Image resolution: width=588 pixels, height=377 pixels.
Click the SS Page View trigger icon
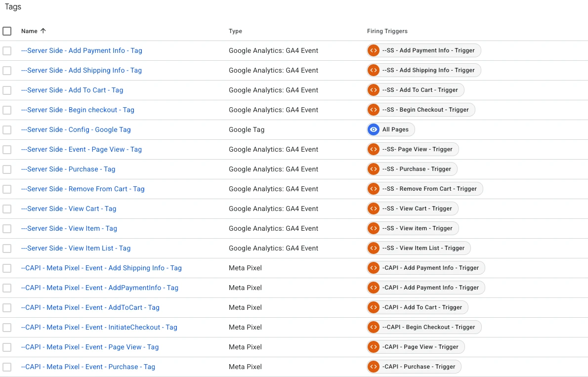(x=374, y=149)
